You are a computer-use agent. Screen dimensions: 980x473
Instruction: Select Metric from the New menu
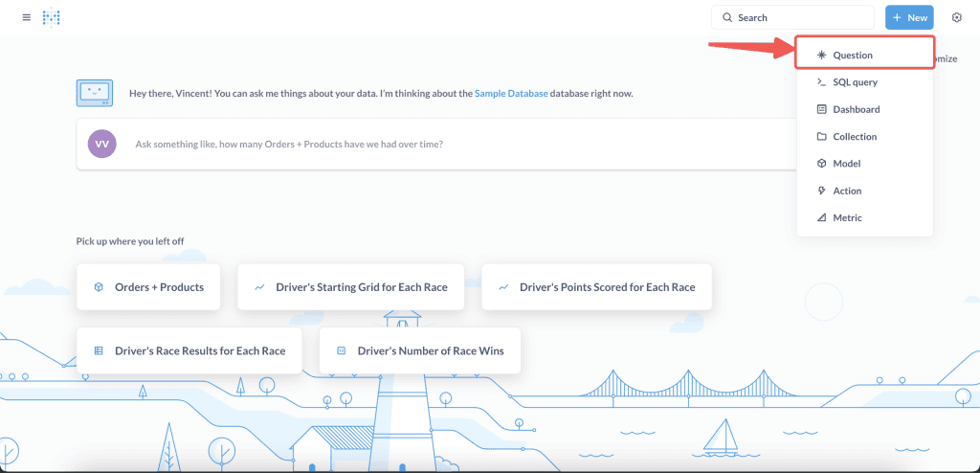point(847,217)
